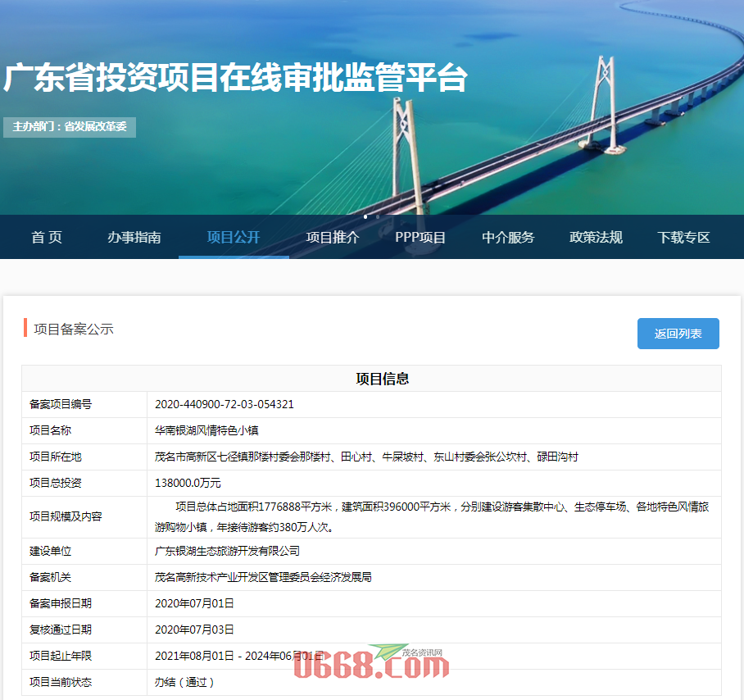
Task: Click the second (dimmed) carousel indicator dot
Action: tap(377, 217)
